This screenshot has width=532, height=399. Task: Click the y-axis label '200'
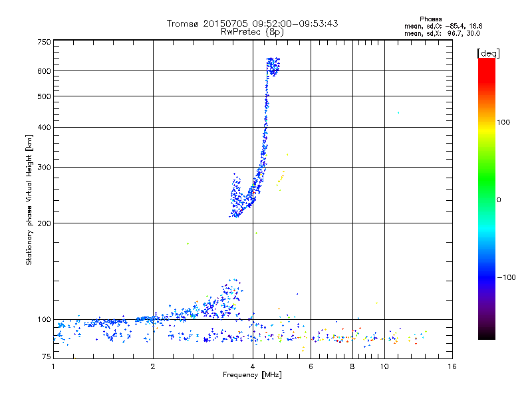tap(44, 223)
